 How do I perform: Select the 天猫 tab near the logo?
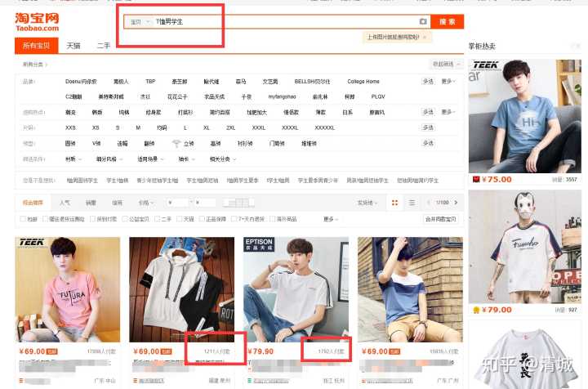[73, 46]
